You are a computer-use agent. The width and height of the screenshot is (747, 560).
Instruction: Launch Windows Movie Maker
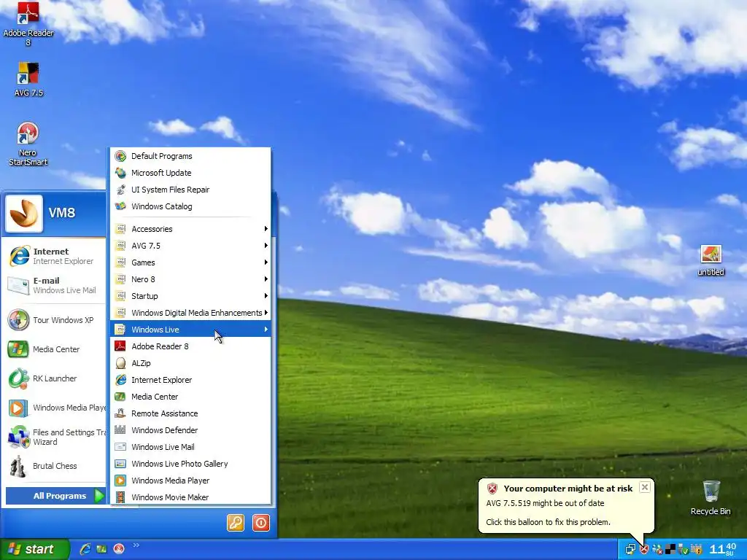(x=190, y=497)
